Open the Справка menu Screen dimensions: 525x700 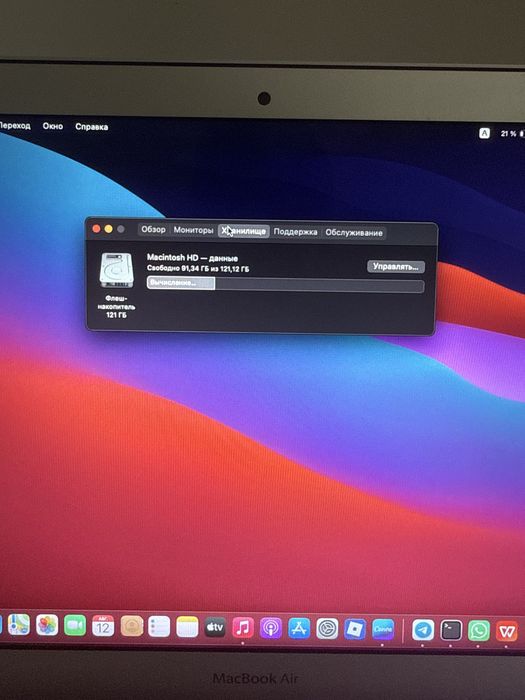pyautogui.click(x=92, y=127)
